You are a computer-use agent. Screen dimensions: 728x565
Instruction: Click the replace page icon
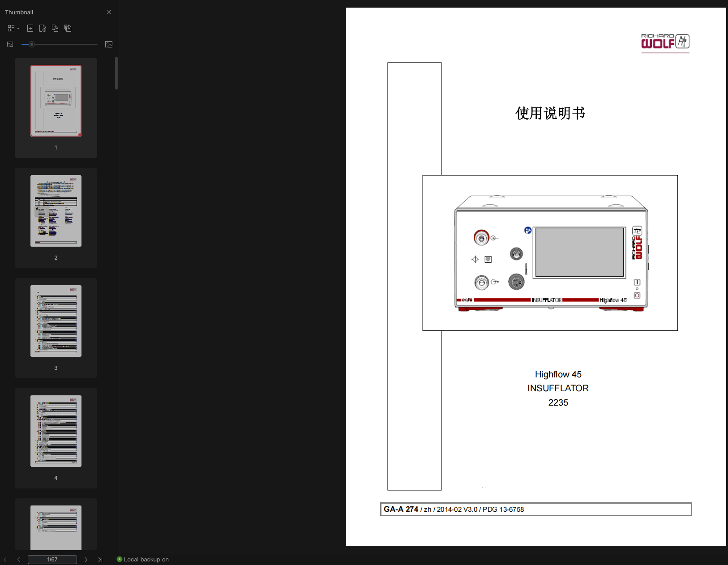click(x=55, y=28)
